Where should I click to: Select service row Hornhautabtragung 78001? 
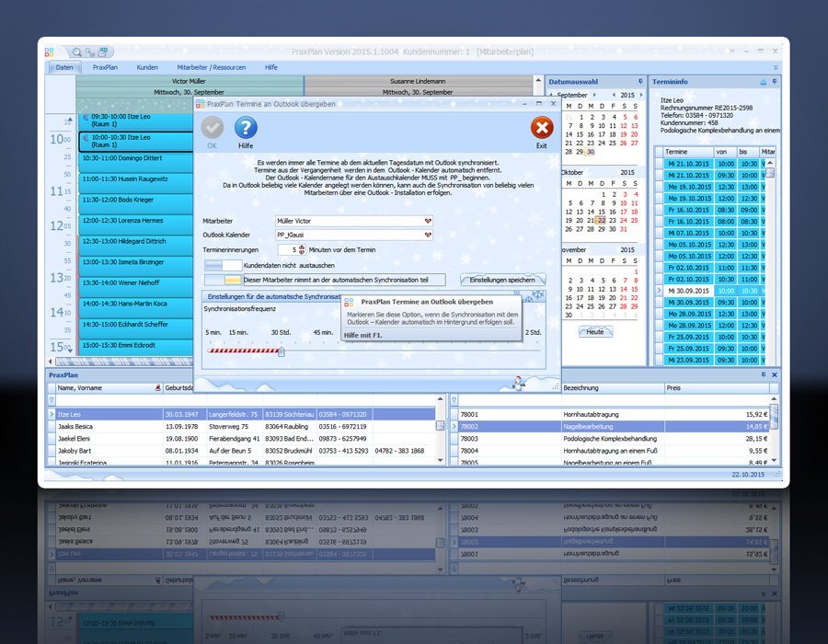(x=613, y=414)
